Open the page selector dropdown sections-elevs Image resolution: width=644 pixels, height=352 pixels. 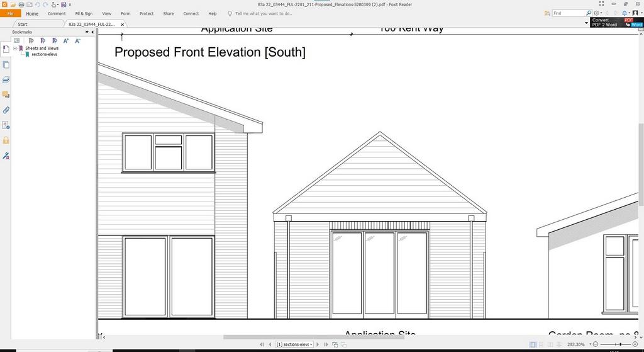click(x=294, y=344)
